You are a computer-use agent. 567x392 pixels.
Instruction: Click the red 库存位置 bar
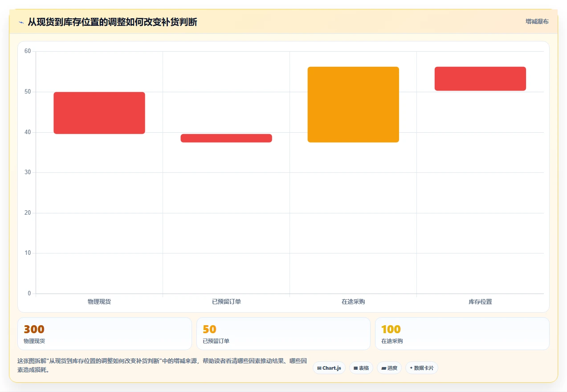click(x=480, y=79)
